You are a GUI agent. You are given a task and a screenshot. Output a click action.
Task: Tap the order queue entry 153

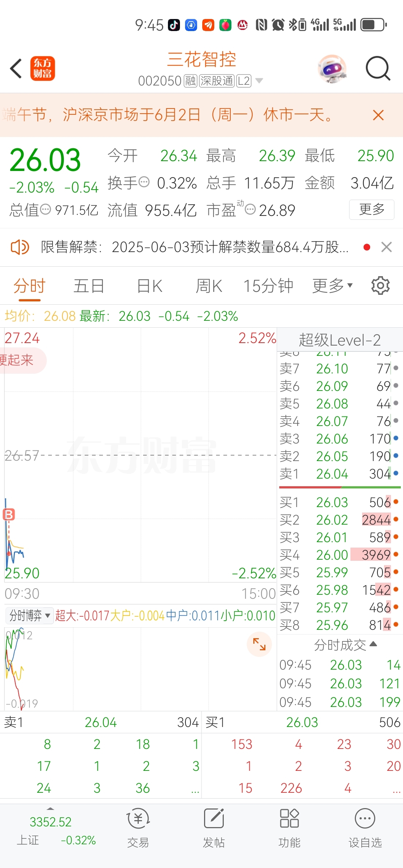tap(242, 744)
